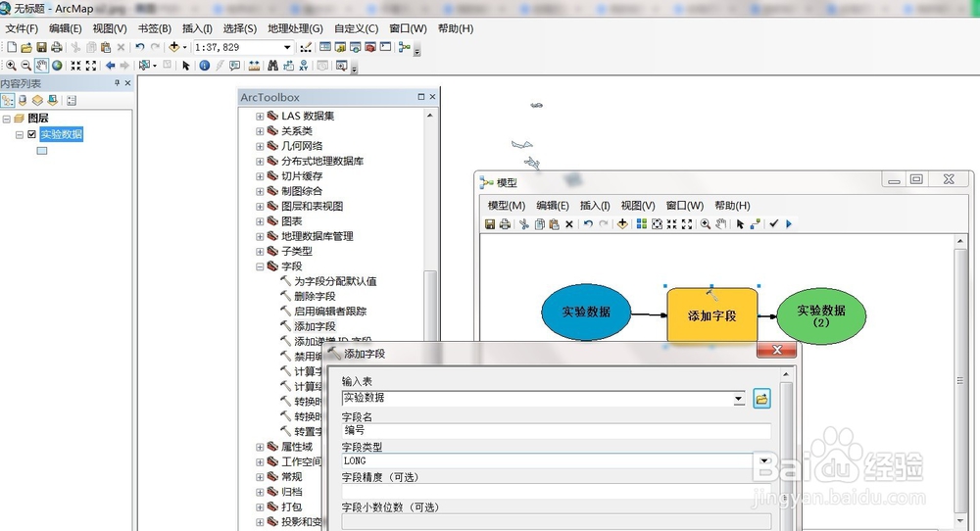Viewport: 980px width, 531px height.
Task: Add data to the ArcMap map
Action: tap(174, 47)
